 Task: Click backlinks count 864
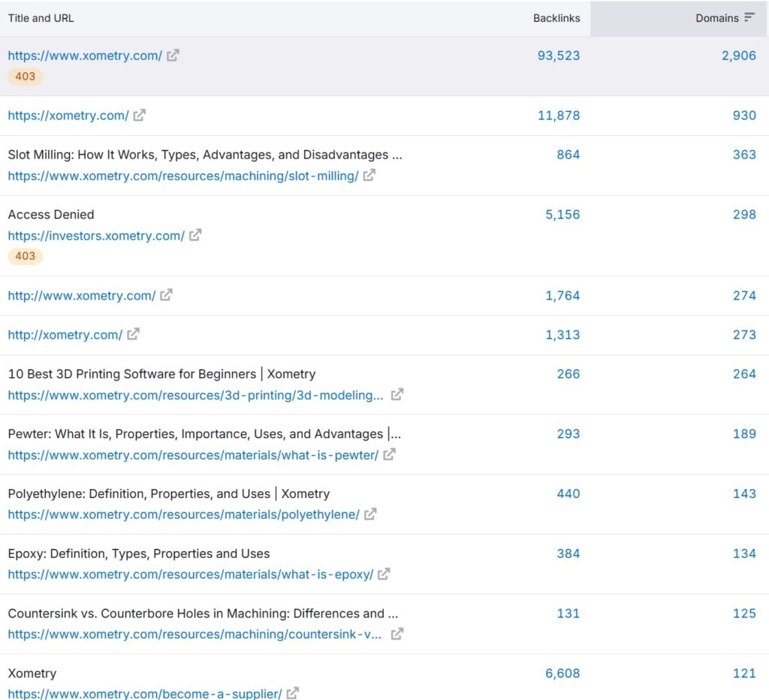click(568, 155)
